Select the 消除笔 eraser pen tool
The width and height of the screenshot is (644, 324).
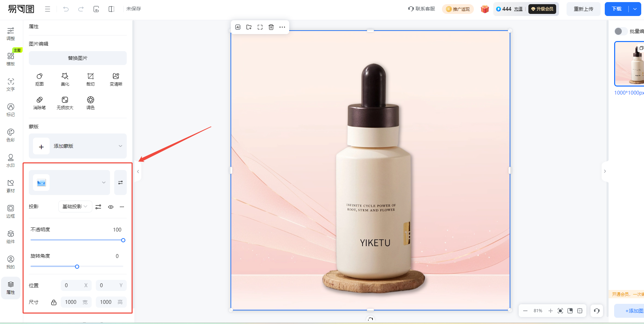40,103
